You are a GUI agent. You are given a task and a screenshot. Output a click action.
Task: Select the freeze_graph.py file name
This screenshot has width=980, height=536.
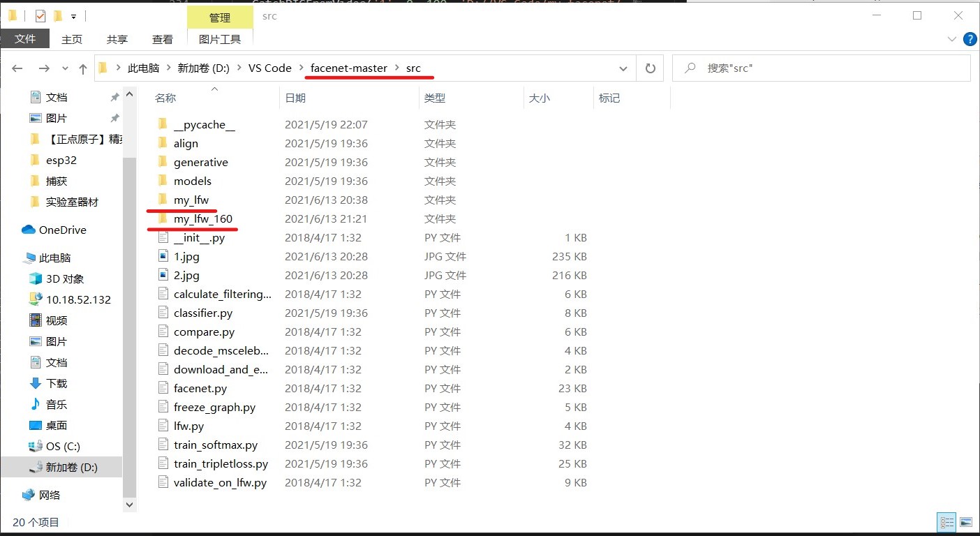(214, 407)
